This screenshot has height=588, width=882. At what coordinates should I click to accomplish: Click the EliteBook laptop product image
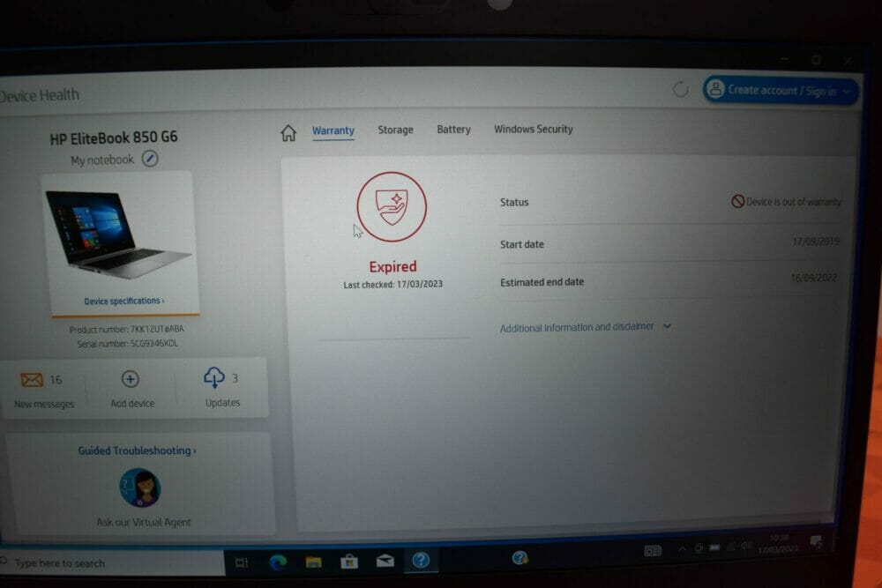(x=117, y=235)
